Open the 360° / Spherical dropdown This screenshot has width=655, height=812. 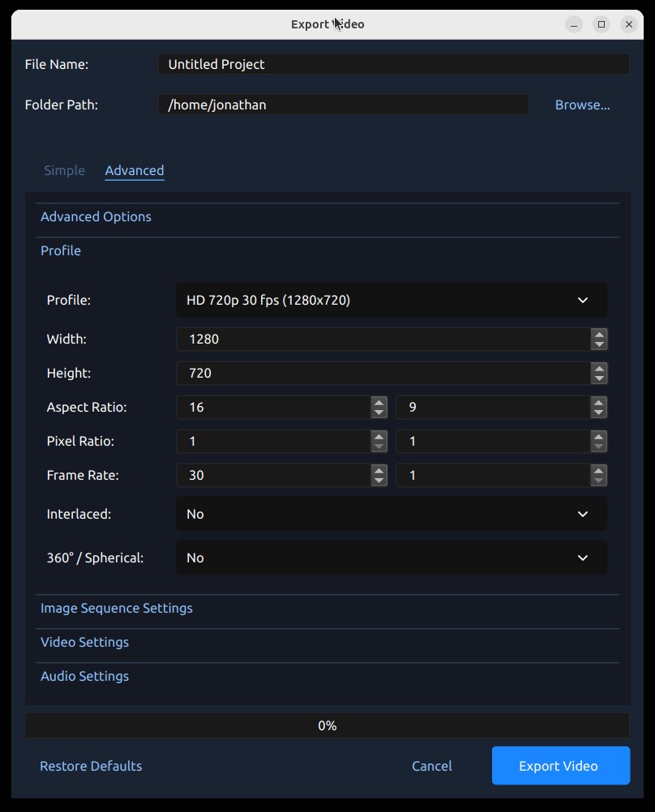392,558
